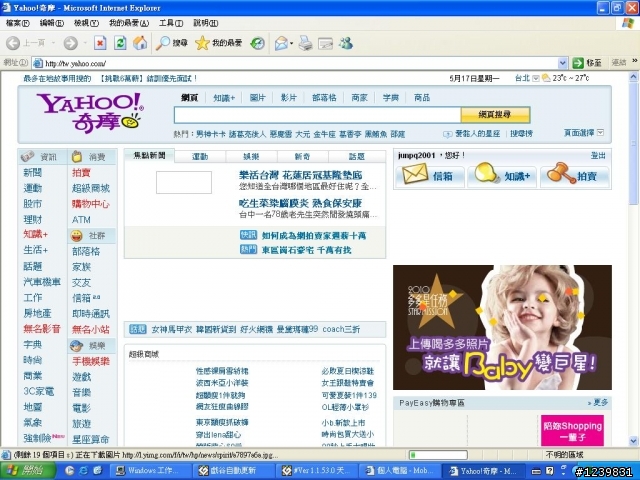Click the IE Forward arrow button
This screenshot has width=640, height=480.
point(71,43)
